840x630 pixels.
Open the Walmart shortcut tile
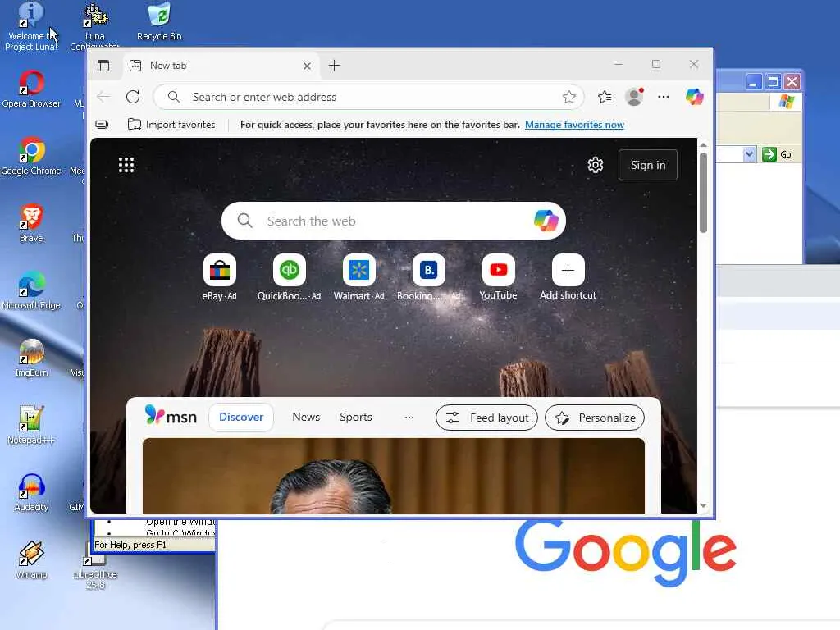click(359, 270)
